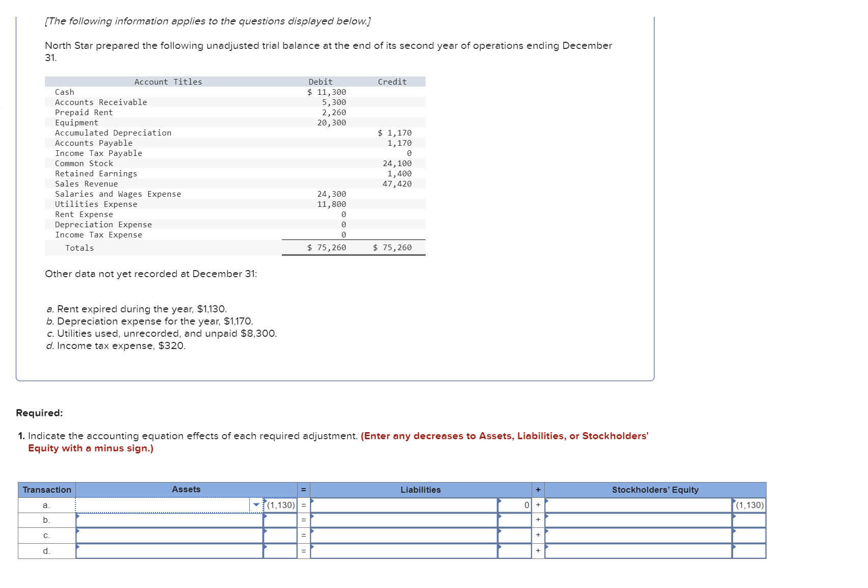
Task: Click the Common Stock label
Action: [x=84, y=164]
